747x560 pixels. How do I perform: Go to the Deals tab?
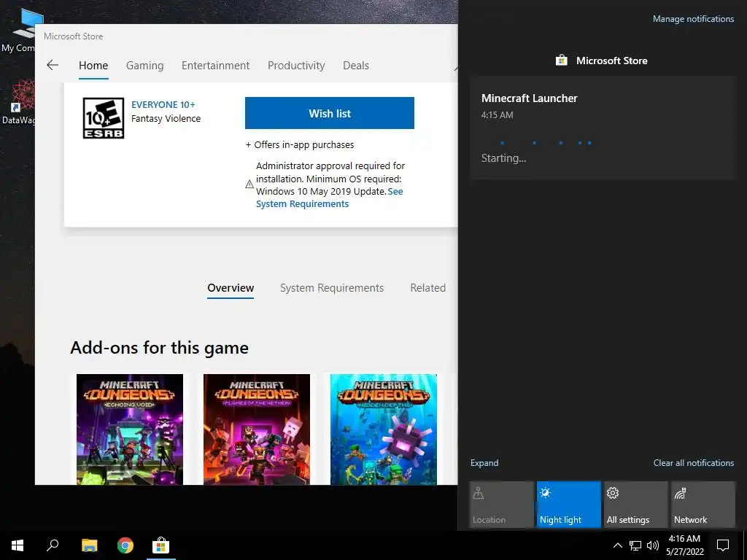coord(356,65)
